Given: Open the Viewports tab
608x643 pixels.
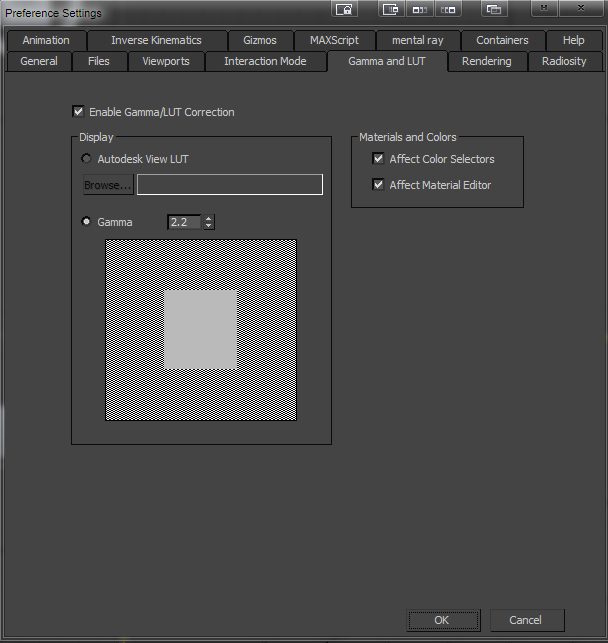Looking at the screenshot, I should click(165, 61).
